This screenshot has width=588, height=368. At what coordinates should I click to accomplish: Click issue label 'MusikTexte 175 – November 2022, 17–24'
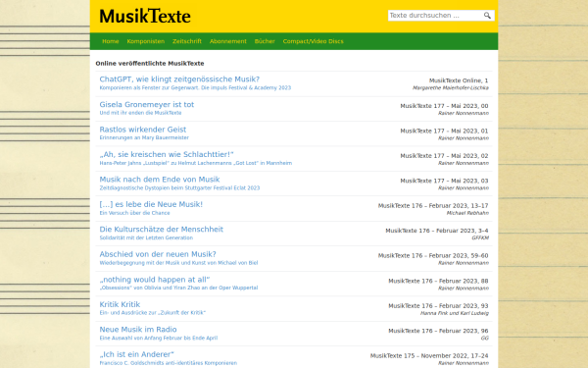point(429,355)
